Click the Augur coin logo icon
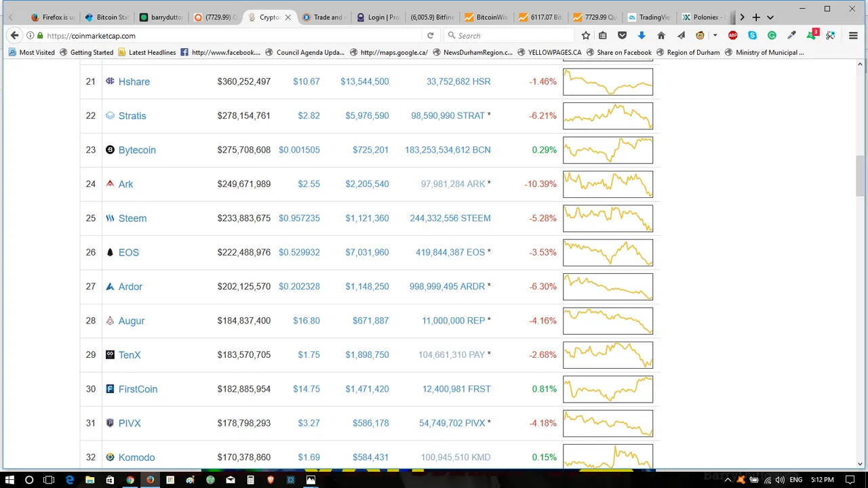The height and width of the screenshot is (488, 868). click(x=110, y=321)
